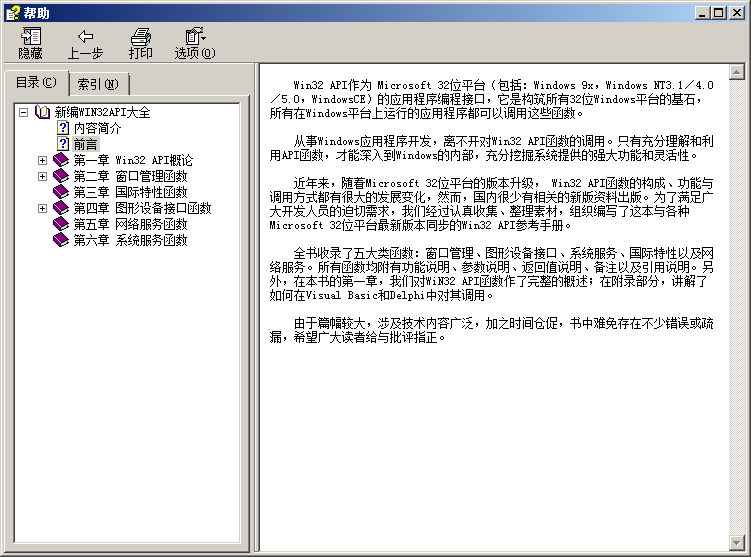Click the purple book icon for 第四章
The image size is (751, 557).
61,208
